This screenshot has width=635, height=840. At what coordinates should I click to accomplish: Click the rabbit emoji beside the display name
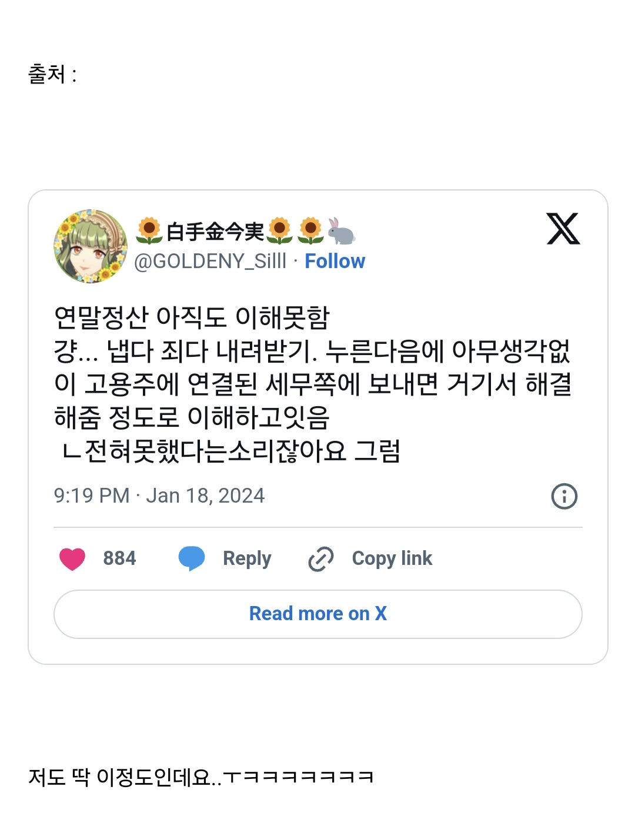click(341, 231)
